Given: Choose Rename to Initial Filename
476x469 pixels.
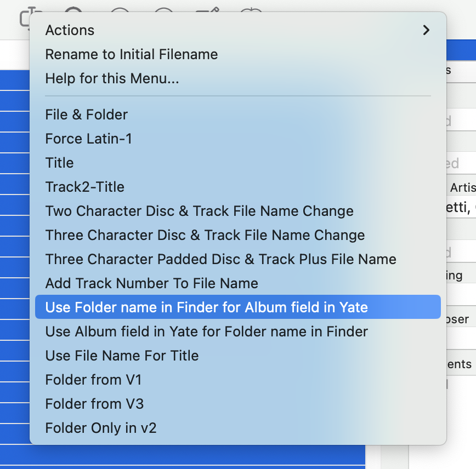Looking at the screenshot, I should pyautogui.click(x=131, y=54).
